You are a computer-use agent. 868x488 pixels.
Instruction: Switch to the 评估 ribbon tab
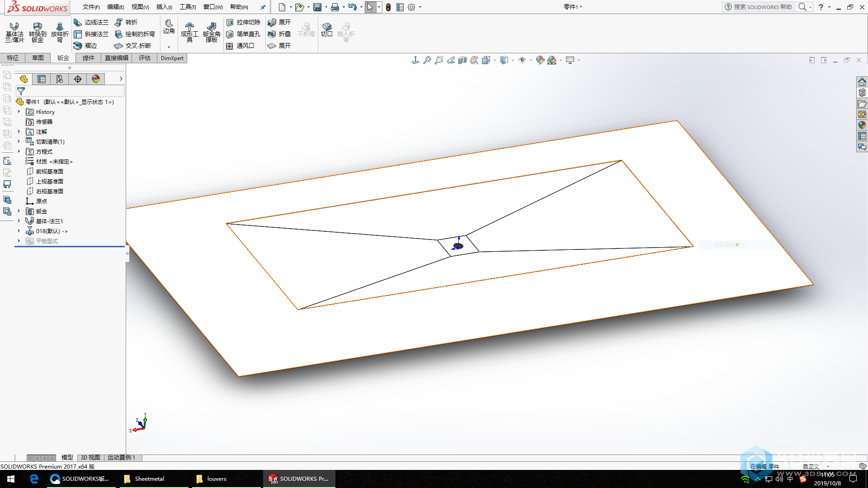[x=145, y=58]
